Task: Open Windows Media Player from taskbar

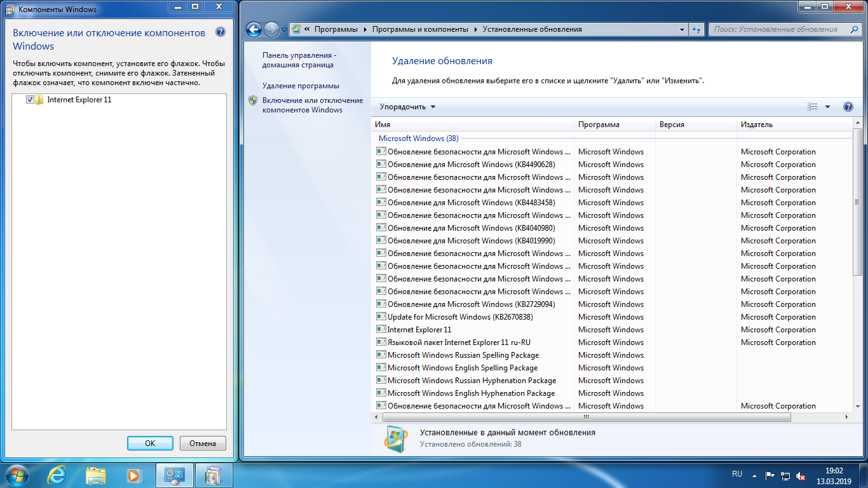Action: click(x=133, y=475)
